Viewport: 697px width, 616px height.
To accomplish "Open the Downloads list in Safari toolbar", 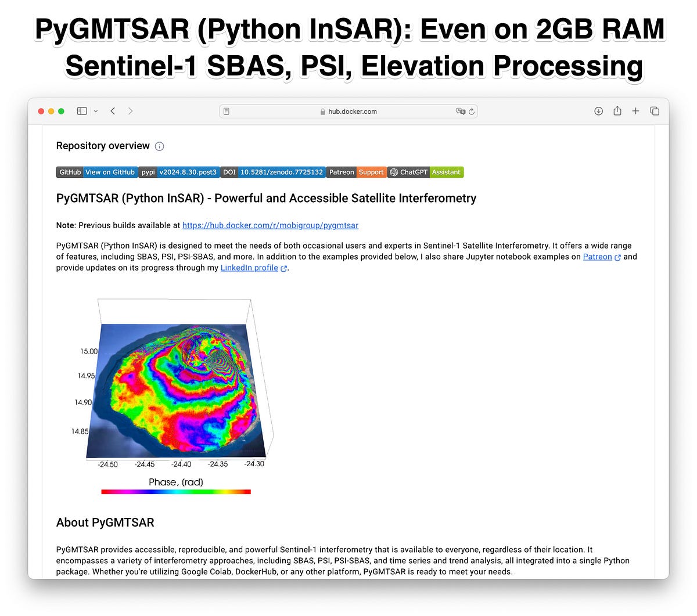I will coord(598,111).
